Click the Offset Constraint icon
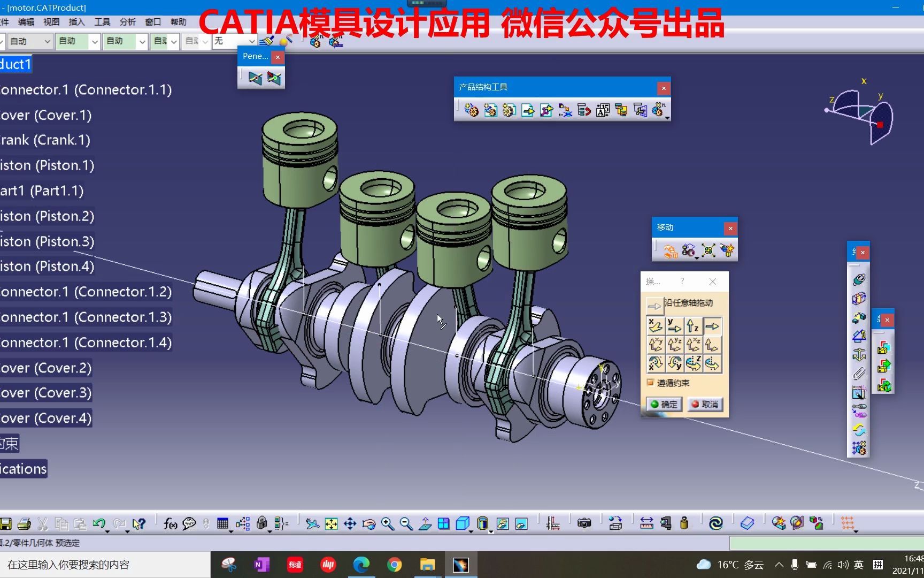This screenshot has height=578, width=924. (x=859, y=317)
